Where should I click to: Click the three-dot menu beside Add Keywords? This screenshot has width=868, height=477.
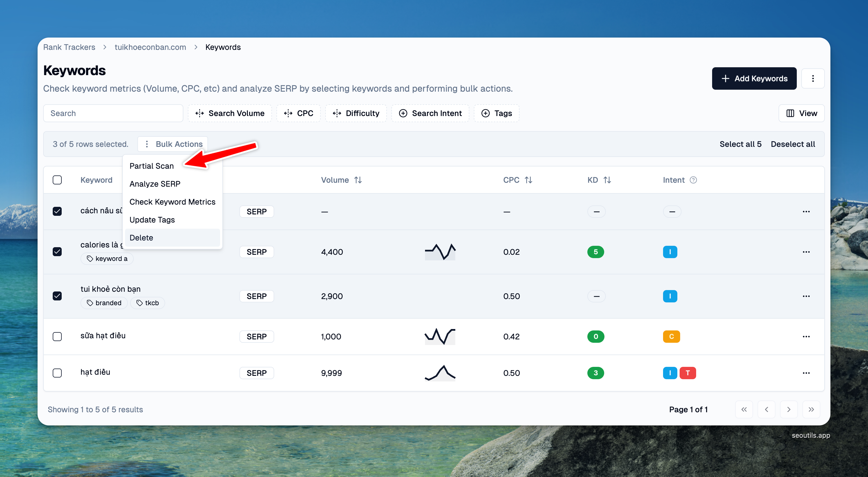[812, 78]
